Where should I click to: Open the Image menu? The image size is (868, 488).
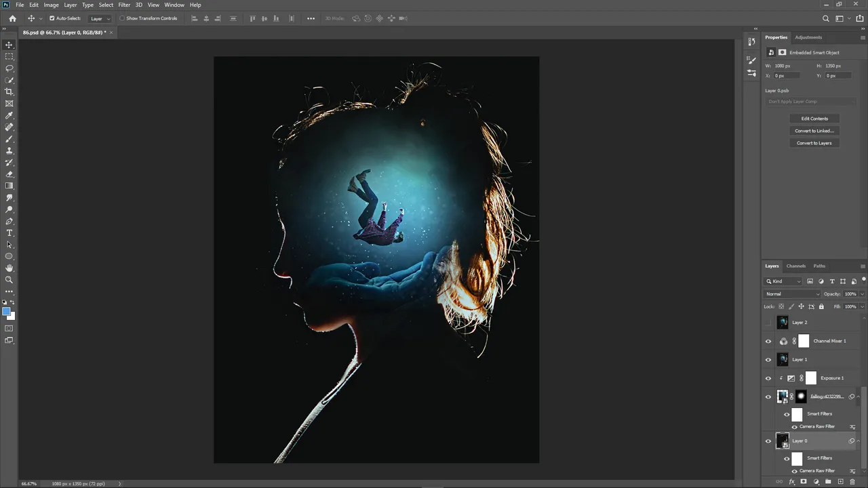(52, 5)
